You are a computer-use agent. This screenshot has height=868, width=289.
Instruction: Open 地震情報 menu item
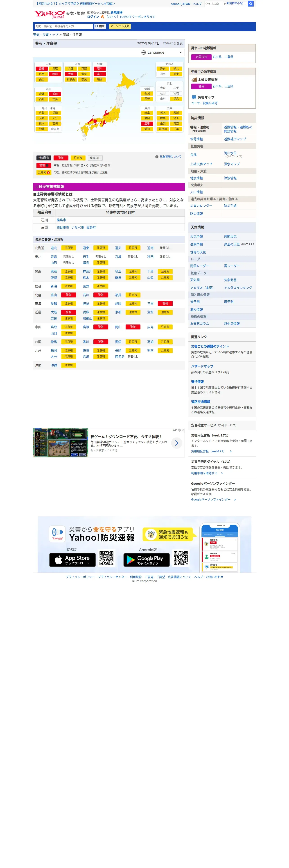point(196,178)
